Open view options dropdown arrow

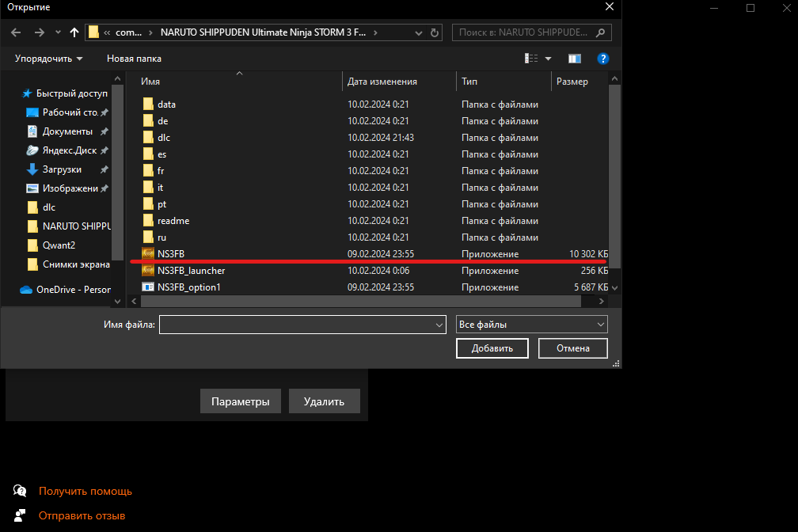pos(548,59)
